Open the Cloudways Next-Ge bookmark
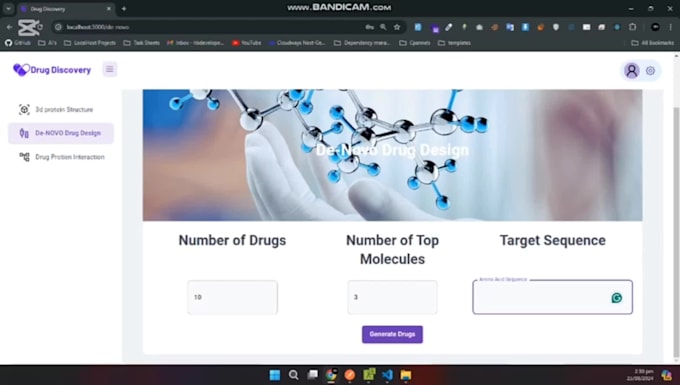This screenshot has width=680, height=385. tap(297, 43)
